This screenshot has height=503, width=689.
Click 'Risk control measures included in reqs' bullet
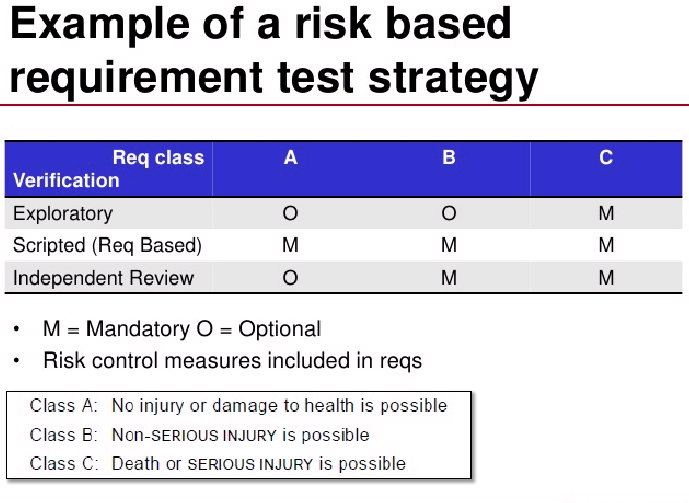(x=232, y=361)
